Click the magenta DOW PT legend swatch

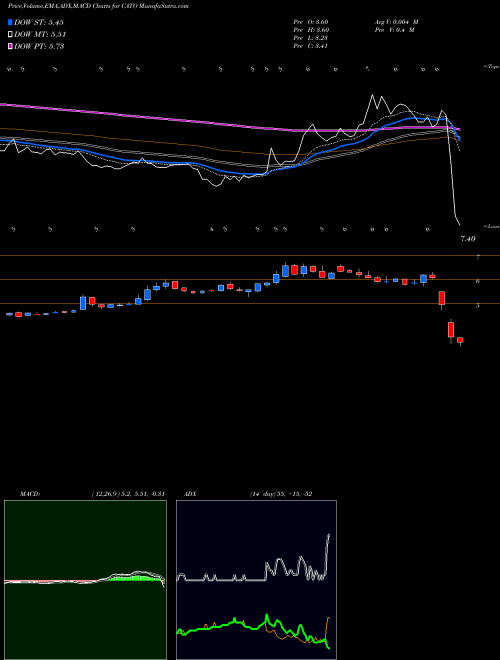pos(11,46)
